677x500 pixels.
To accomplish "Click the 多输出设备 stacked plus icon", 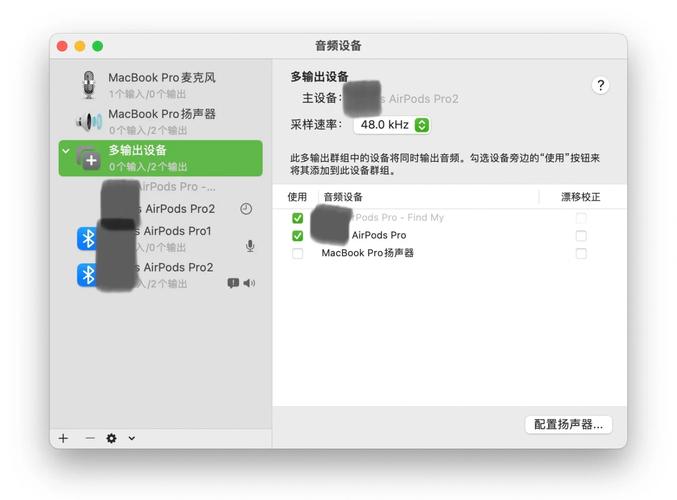I will point(88,158).
